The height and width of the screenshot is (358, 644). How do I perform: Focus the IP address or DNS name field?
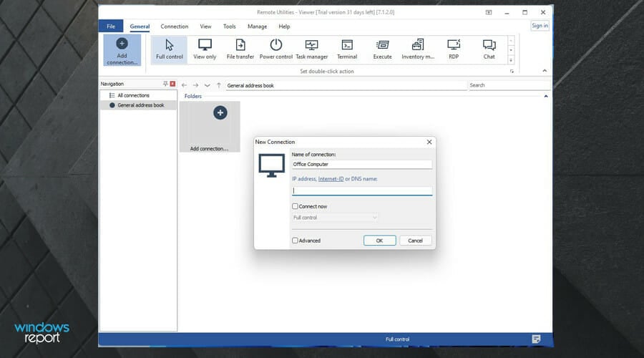362,190
